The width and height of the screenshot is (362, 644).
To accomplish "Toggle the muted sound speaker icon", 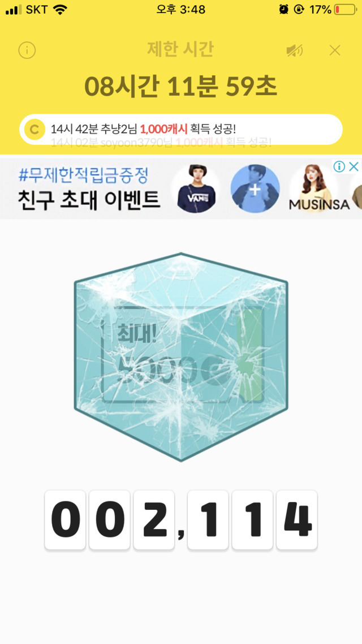I will (x=295, y=50).
